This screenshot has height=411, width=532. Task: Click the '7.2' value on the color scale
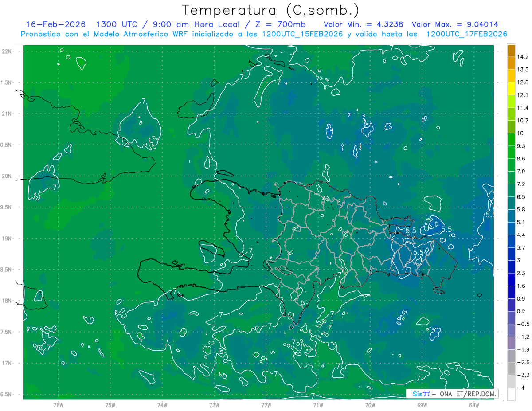pyautogui.click(x=521, y=184)
